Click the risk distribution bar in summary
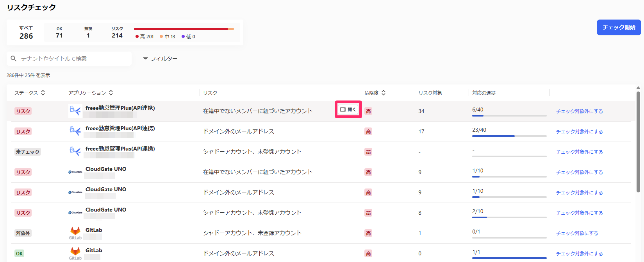This screenshot has width=644, height=262. pos(184,29)
